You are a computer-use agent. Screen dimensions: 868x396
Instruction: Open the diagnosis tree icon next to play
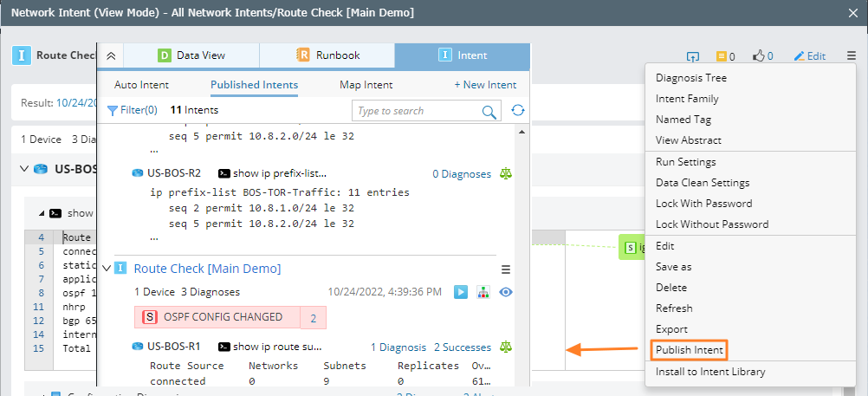[x=483, y=292]
